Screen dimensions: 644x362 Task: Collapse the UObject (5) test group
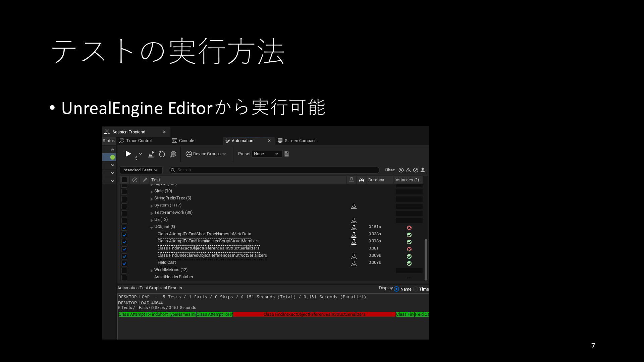(152, 227)
